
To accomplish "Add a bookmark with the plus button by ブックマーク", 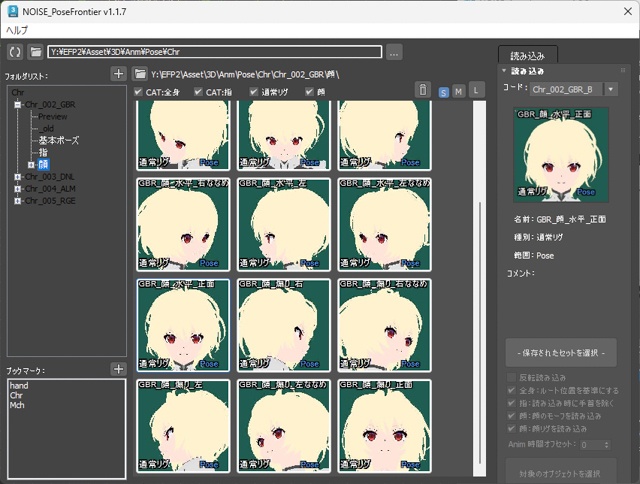I will click(118, 369).
